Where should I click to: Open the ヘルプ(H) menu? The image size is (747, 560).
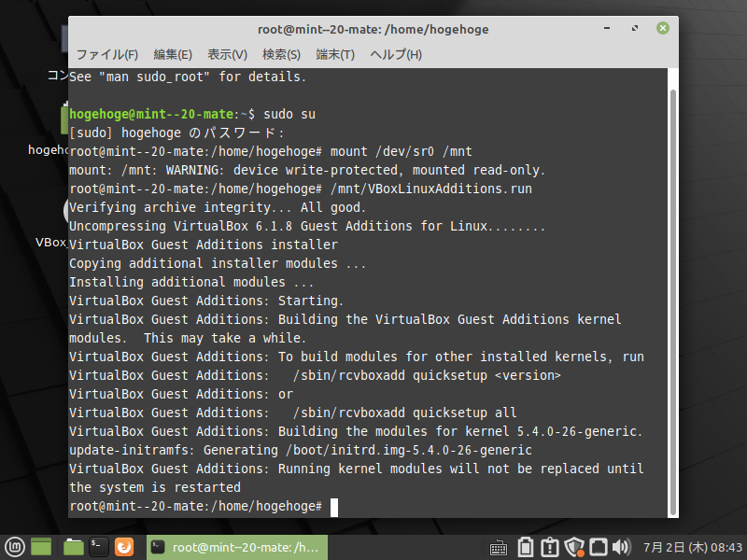coord(396,55)
